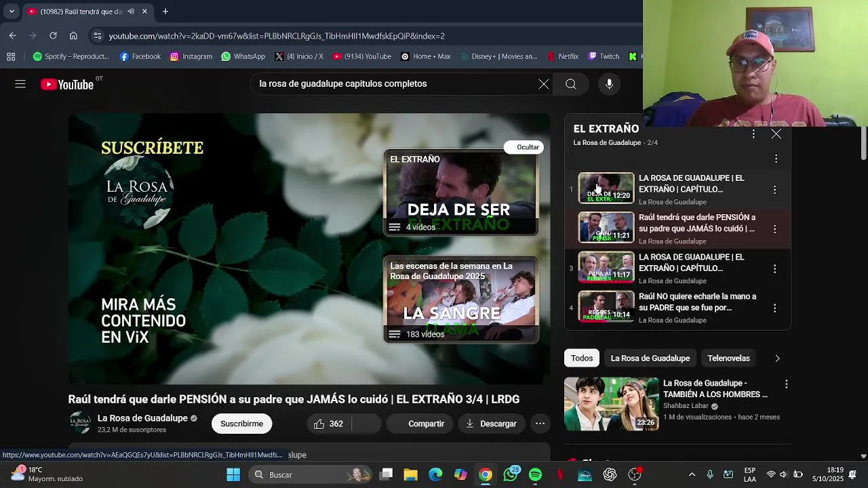Open File Explorer from taskbar
The height and width of the screenshot is (488, 868).
[x=410, y=475]
